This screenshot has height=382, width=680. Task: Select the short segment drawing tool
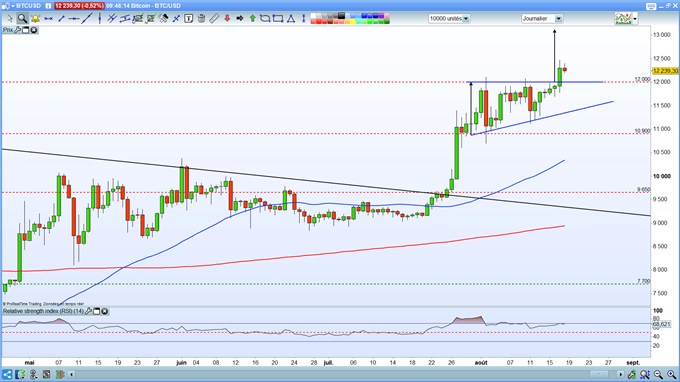click(x=61, y=19)
